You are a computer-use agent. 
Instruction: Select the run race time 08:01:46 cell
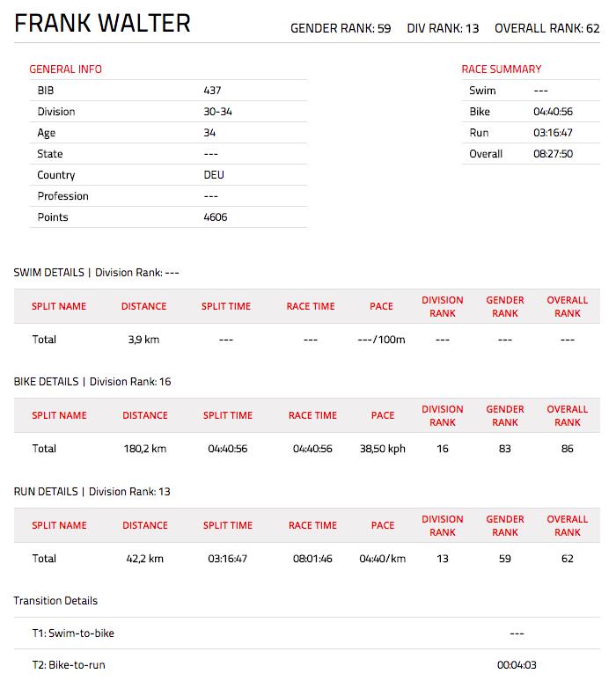(x=312, y=559)
